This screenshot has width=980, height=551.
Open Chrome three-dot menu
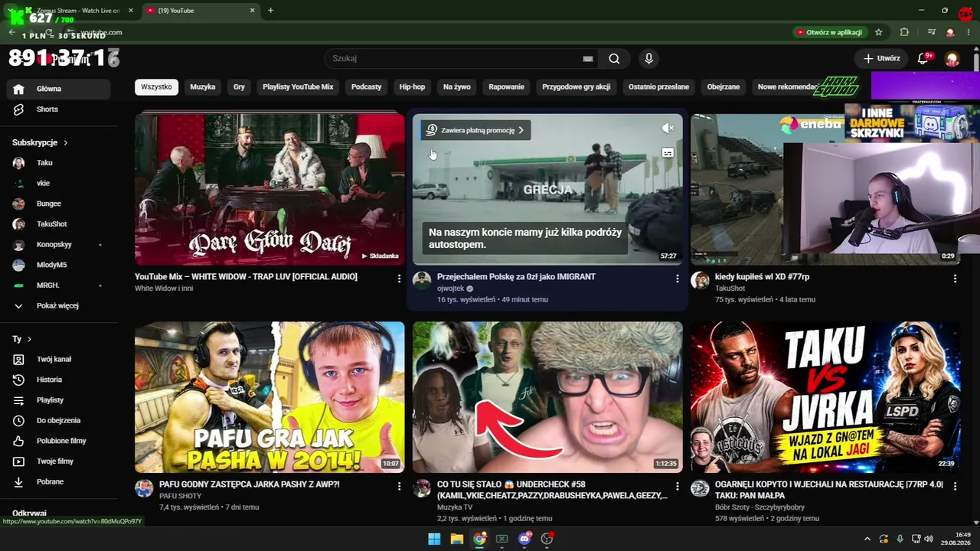click(x=968, y=32)
